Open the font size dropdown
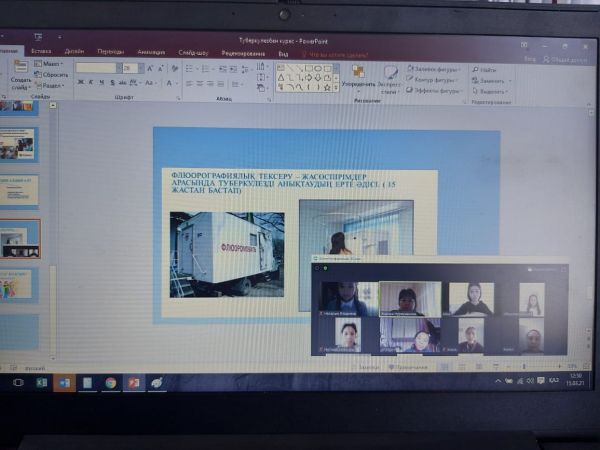Viewport: 600px width, 450px height. click(x=139, y=68)
